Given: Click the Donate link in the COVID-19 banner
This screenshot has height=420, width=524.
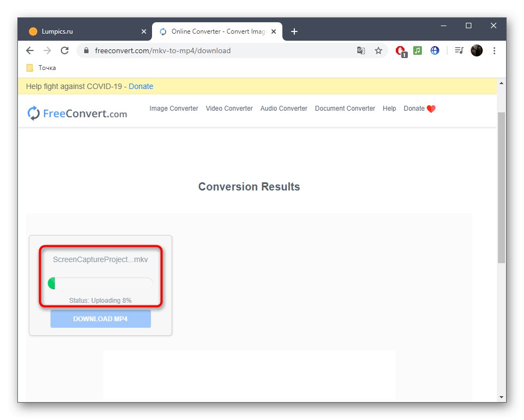Looking at the screenshot, I should (x=141, y=86).
